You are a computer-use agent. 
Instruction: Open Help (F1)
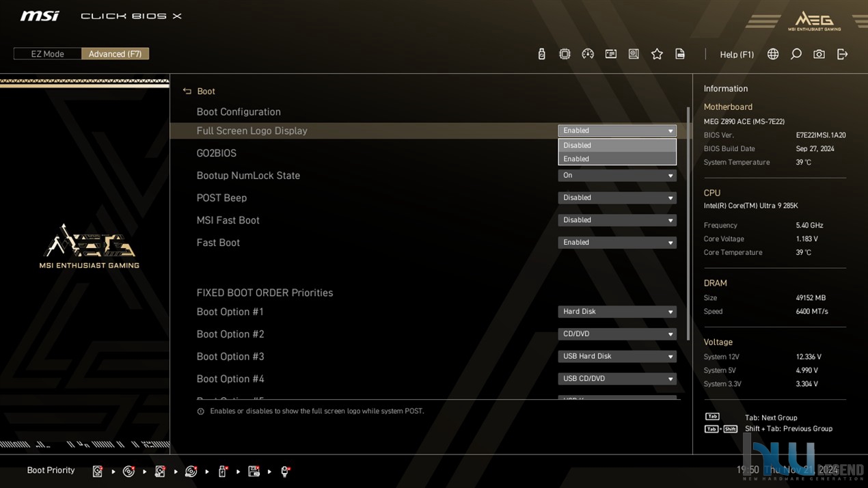pyautogui.click(x=737, y=55)
